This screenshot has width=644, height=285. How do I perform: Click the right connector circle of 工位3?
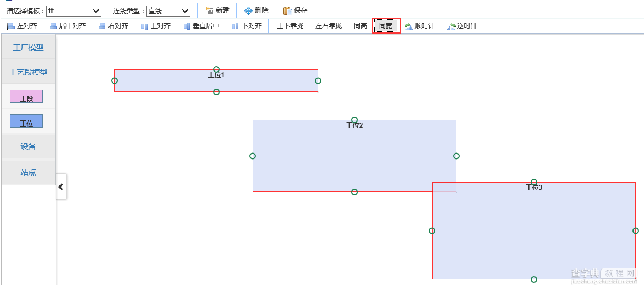636,231
